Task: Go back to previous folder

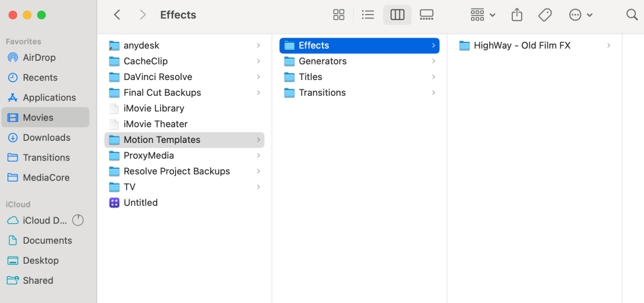Action: [x=117, y=15]
